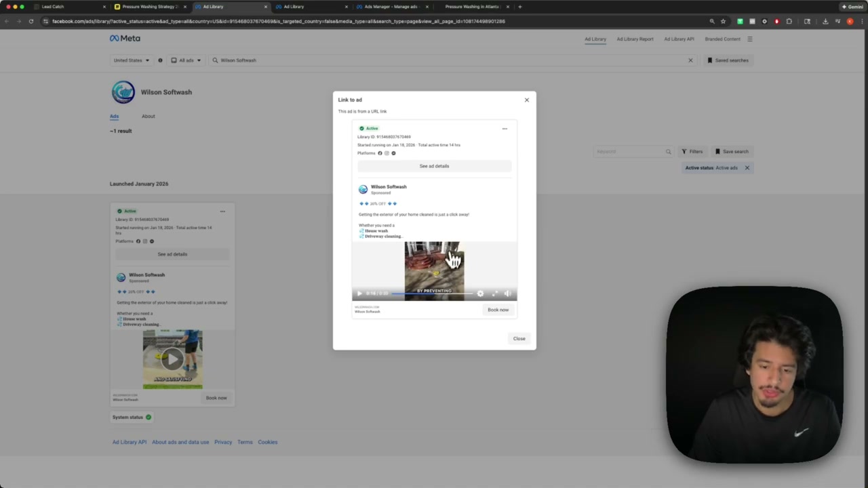868x488 pixels.
Task: Open three-dot menu on background ad card
Action: (x=222, y=211)
